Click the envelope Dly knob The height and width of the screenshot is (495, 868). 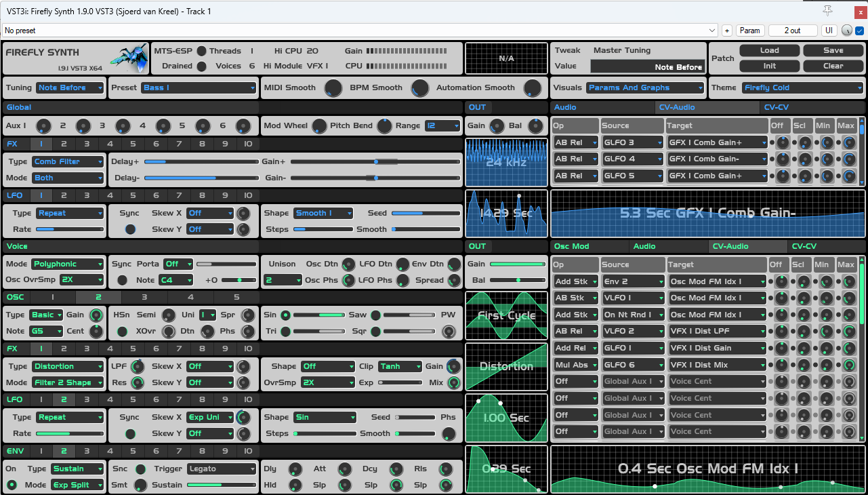295,469
